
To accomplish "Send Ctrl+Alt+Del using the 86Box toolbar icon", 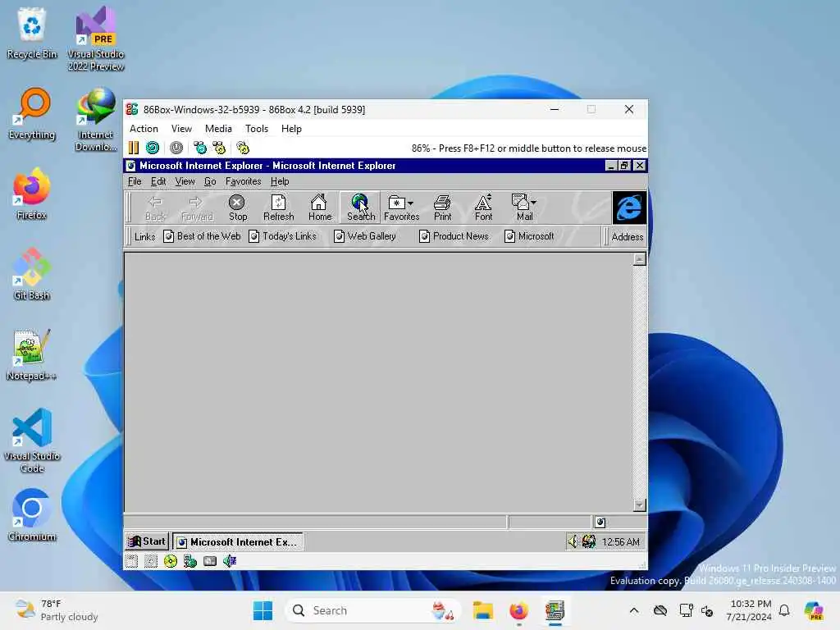I will click(x=200, y=148).
